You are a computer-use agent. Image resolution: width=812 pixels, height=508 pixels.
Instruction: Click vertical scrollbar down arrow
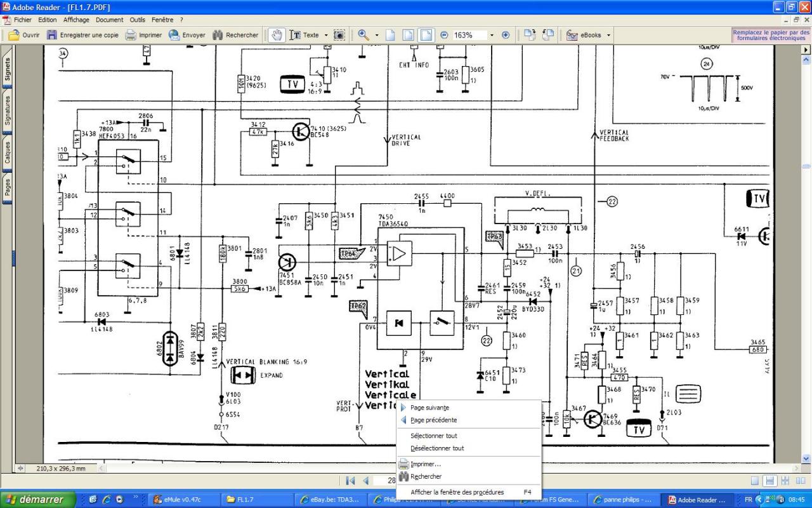(x=806, y=458)
